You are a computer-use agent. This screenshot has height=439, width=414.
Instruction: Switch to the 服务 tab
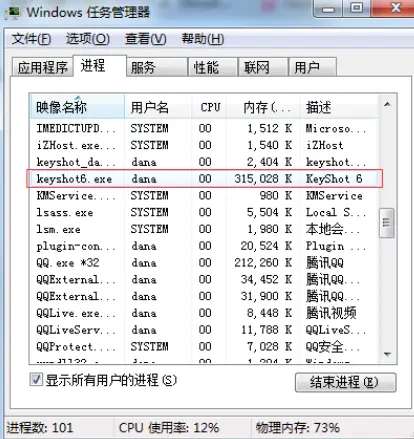[157, 67]
